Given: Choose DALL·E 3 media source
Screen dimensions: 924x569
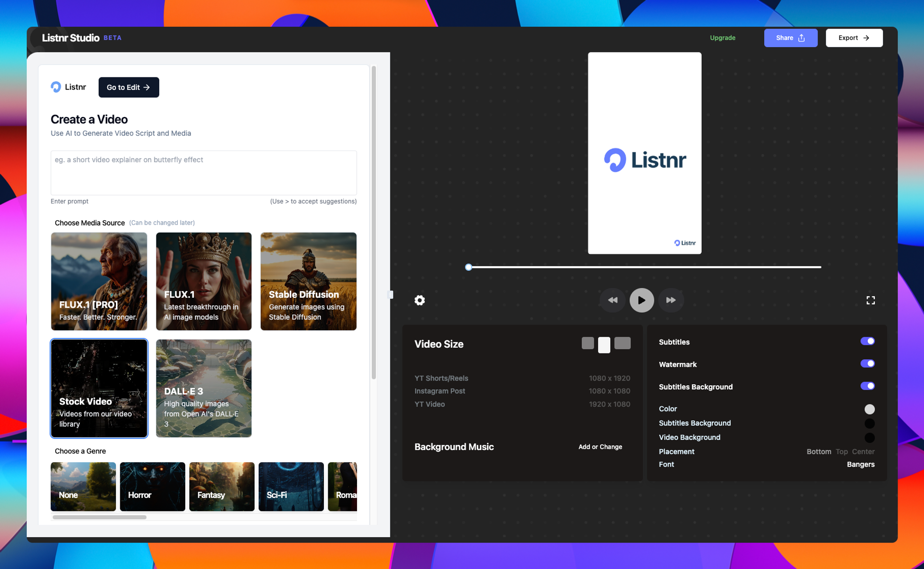Looking at the screenshot, I should click(x=204, y=388).
